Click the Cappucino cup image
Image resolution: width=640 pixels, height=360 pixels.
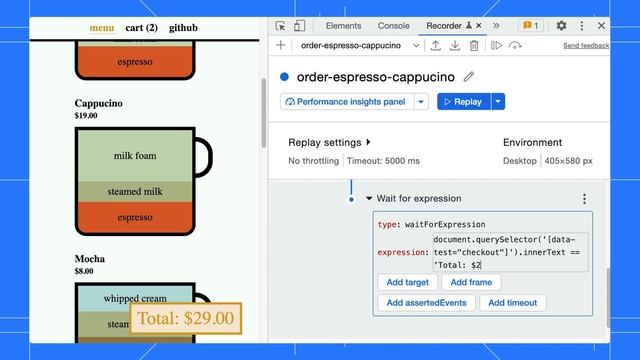(x=143, y=181)
